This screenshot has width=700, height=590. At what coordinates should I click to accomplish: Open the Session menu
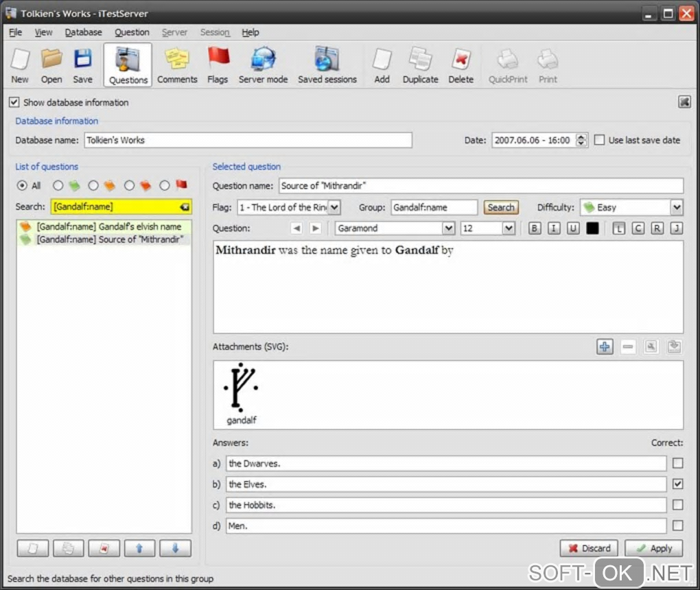point(215,32)
